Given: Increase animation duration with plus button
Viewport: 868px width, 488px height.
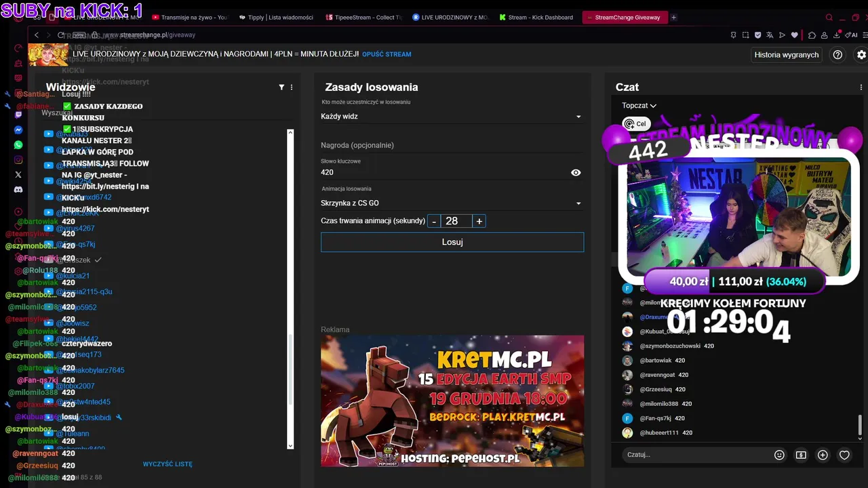Looking at the screenshot, I should coord(479,222).
